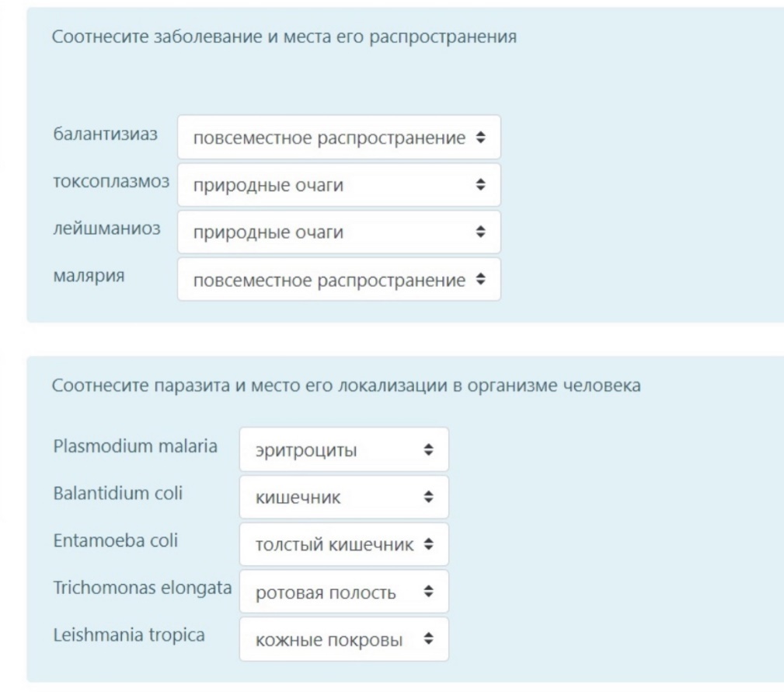Click the arrow icon beside толстый кишечник
This screenshot has width=784, height=692.
coord(428,544)
